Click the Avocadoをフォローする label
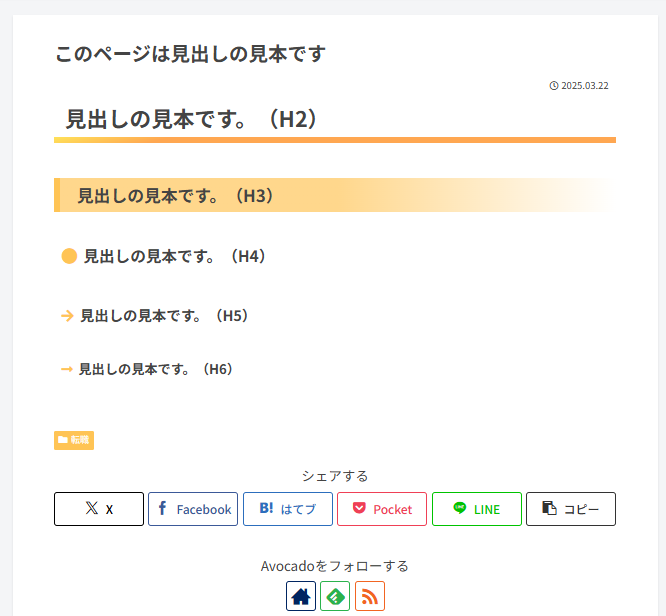The width and height of the screenshot is (666, 616). coord(335,566)
